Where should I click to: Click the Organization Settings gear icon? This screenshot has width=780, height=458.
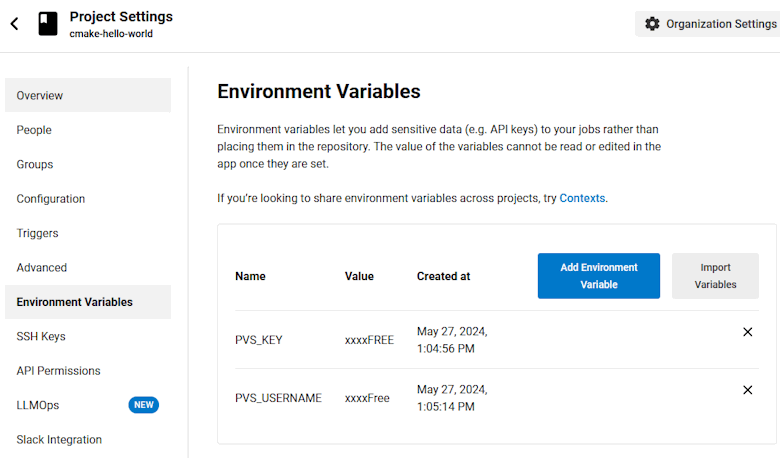point(652,24)
